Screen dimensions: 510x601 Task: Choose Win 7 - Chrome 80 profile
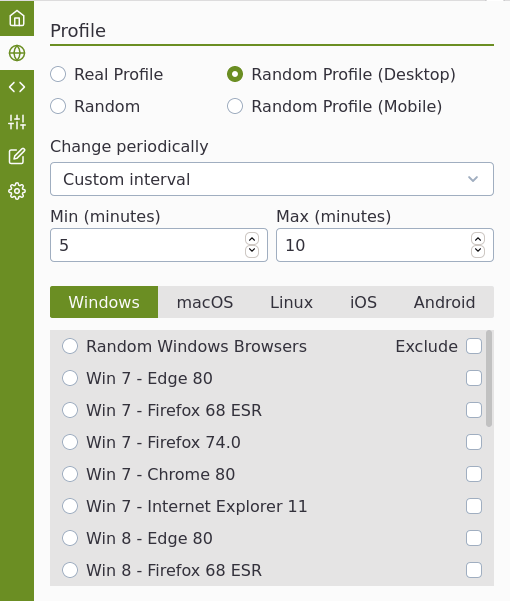coord(70,474)
